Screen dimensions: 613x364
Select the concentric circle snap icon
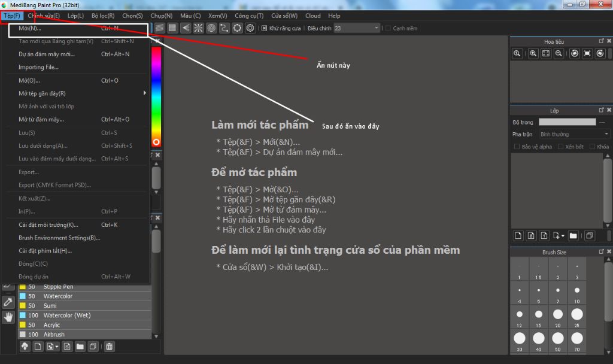point(211,28)
